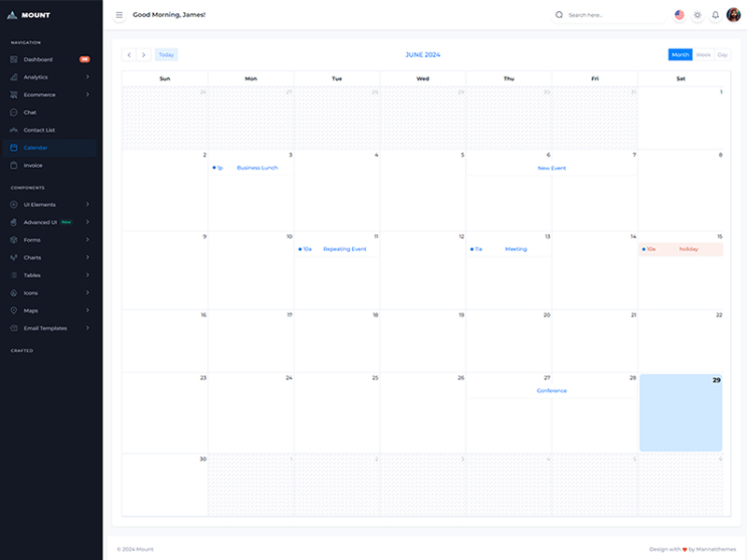
Task: Open Contact List menu item
Action: 50,130
